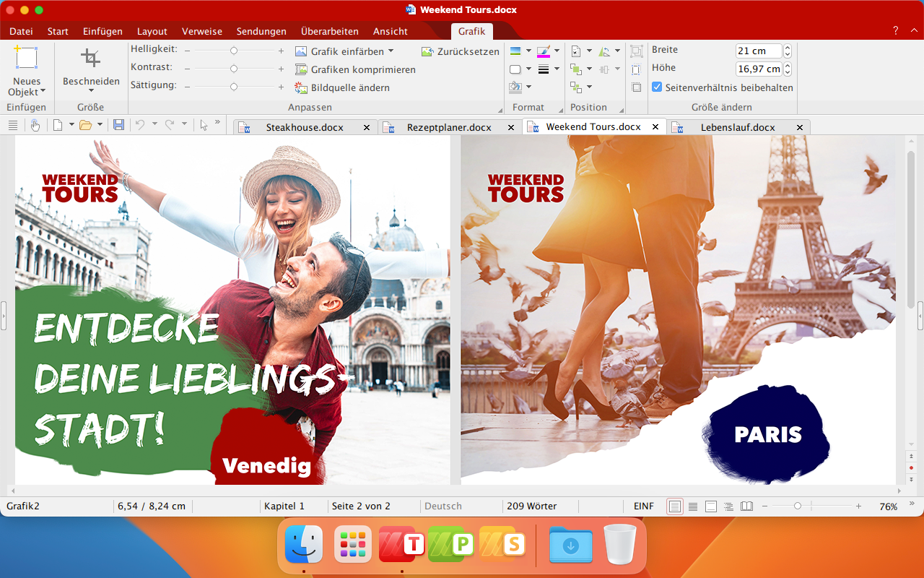This screenshot has height=578, width=924.
Task: Click the Breite width input field
Action: (x=758, y=51)
